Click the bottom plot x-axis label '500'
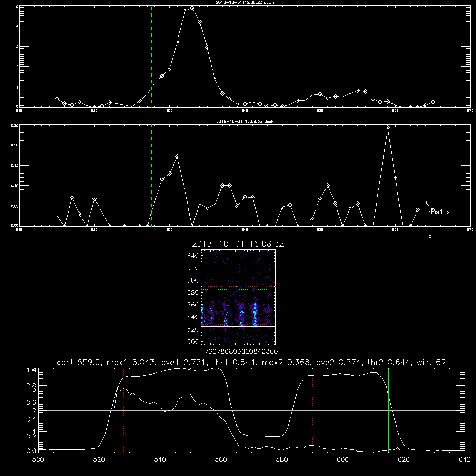The height and width of the screenshot is (476, 476). pos(38,460)
